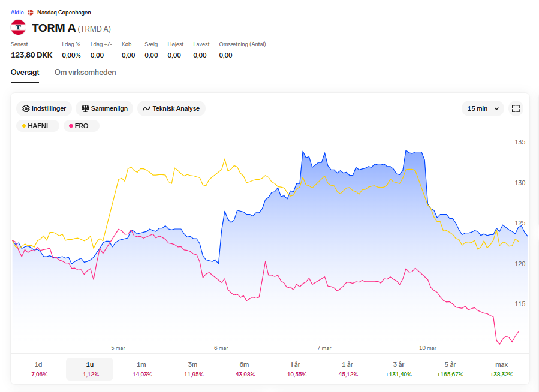Image resolution: width=539 pixels, height=392 pixels.
Task: Click the Indstillinger gear icon
Action: click(x=26, y=108)
